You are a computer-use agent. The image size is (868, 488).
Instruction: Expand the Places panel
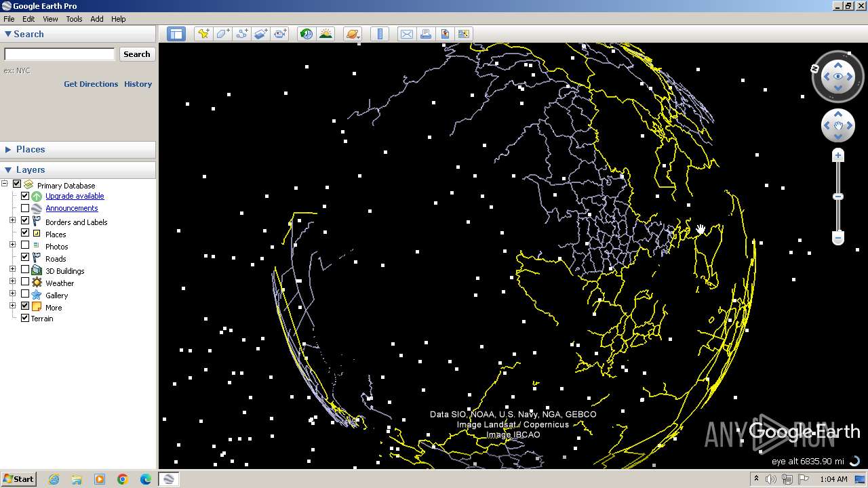click(8, 149)
